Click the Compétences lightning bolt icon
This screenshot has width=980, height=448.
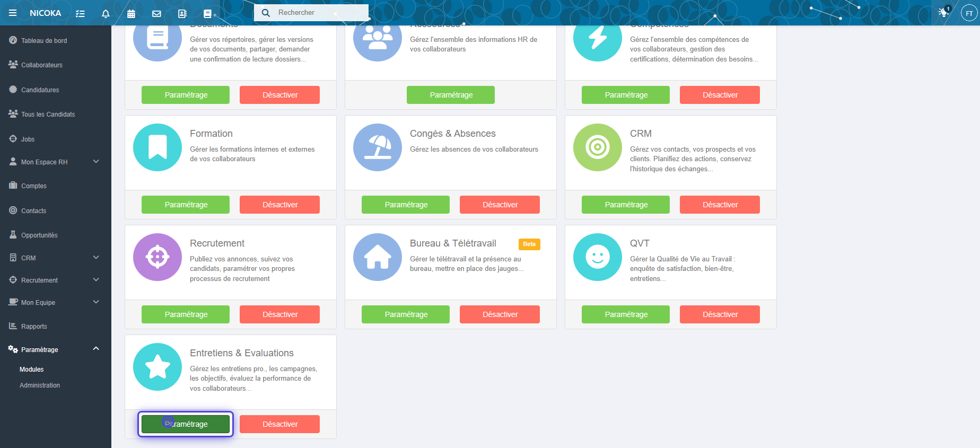click(598, 41)
